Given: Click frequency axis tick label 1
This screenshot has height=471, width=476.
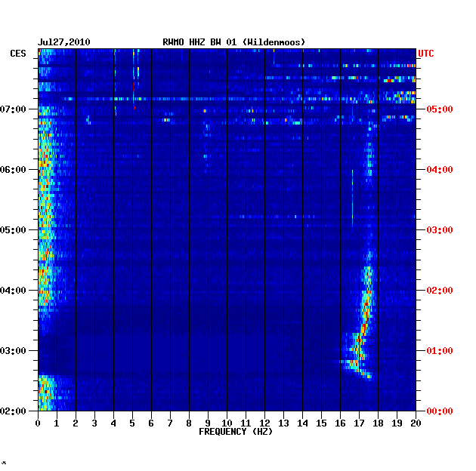Looking at the screenshot, I should point(57,423).
